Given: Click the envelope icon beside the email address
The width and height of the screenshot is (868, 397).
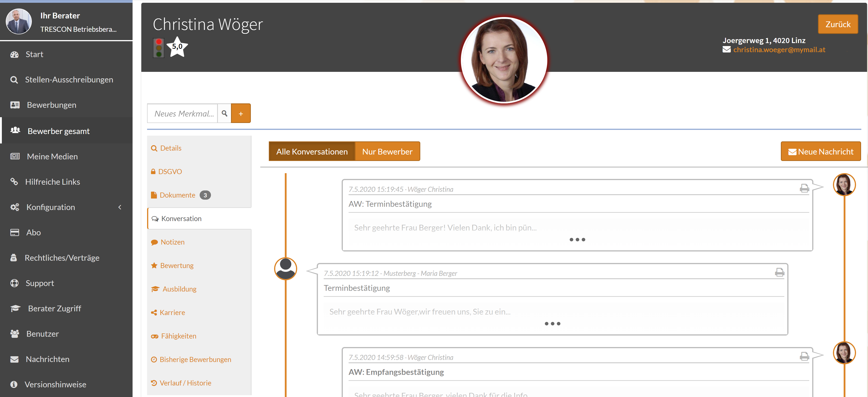Looking at the screenshot, I should [726, 50].
